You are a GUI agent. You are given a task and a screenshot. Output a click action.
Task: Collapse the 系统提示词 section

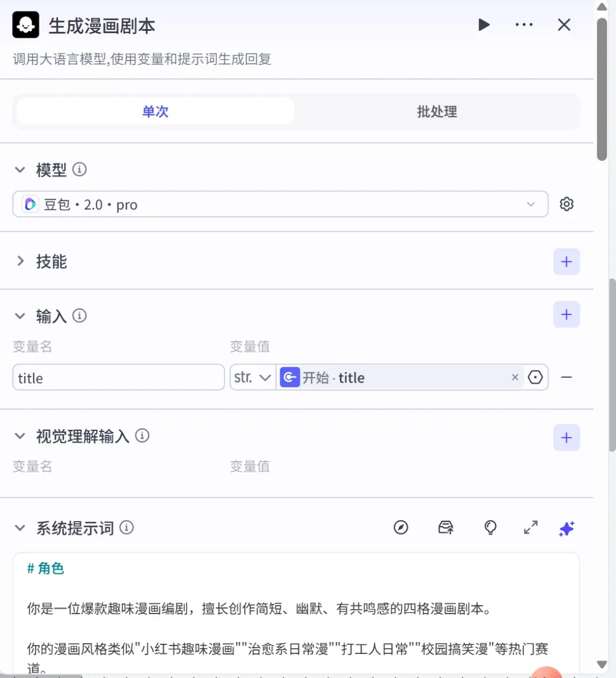(20, 528)
